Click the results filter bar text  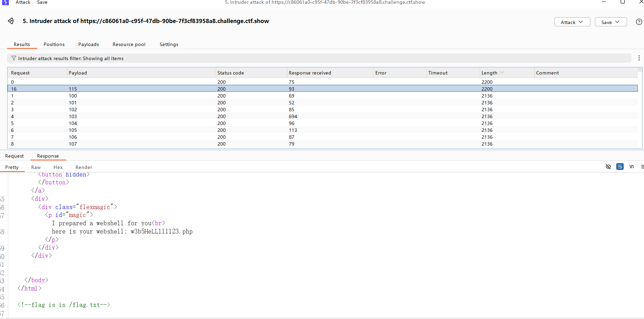point(71,58)
